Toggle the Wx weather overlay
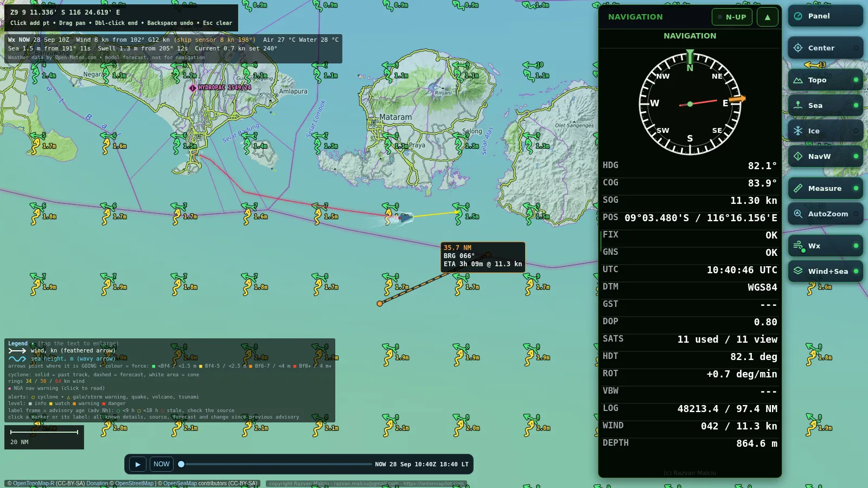The height and width of the screenshot is (488, 868). coord(825,246)
